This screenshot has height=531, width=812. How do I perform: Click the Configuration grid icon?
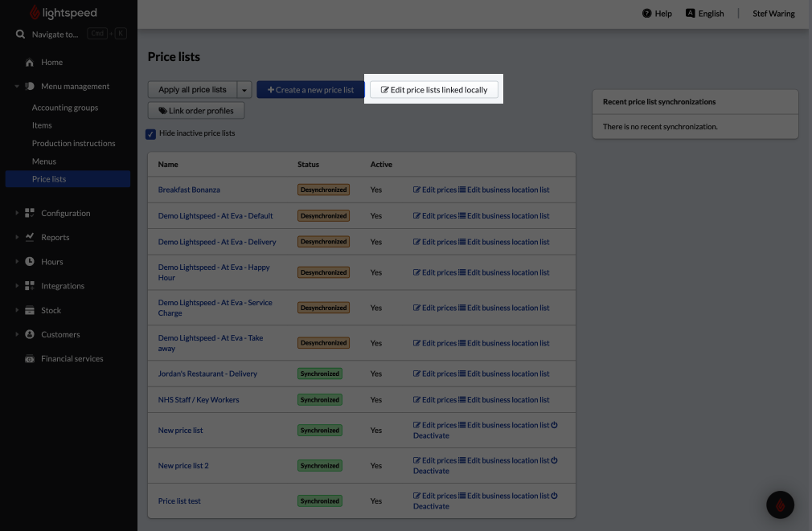30,213
